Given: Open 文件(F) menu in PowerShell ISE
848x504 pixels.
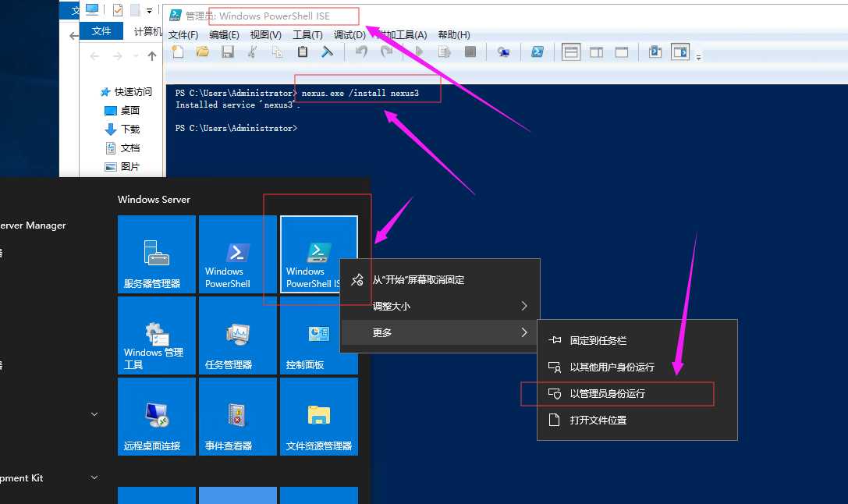Looking at the screenshot, I should pos(183,35).
